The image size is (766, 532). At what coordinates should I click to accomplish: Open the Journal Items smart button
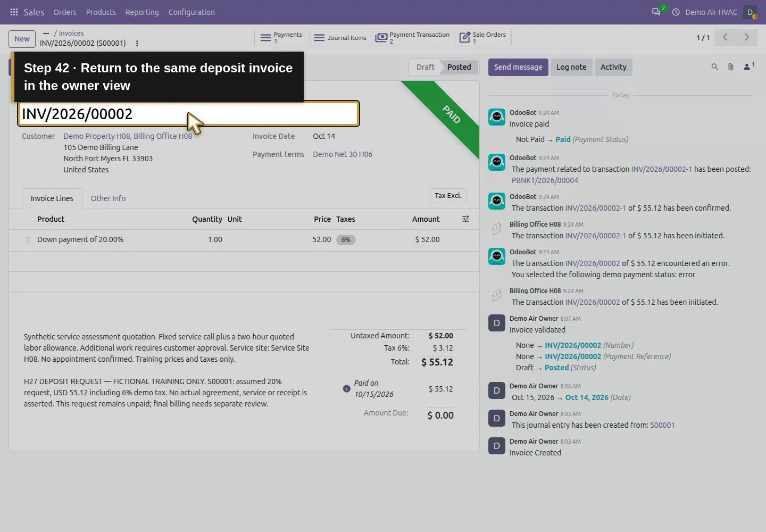coord(340,38)
